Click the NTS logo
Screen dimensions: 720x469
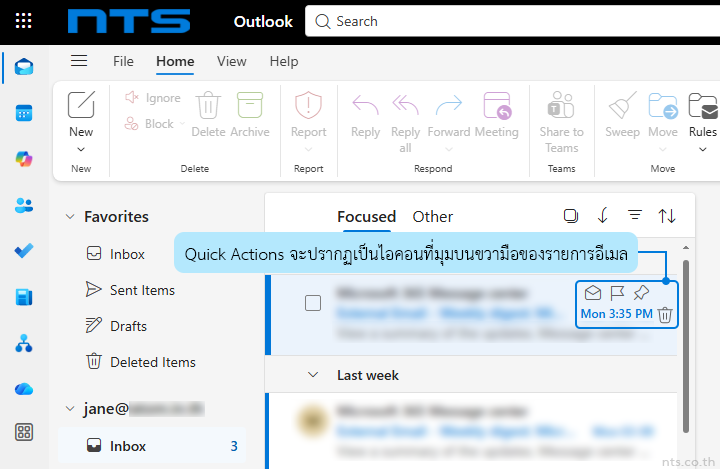[129, 21]
